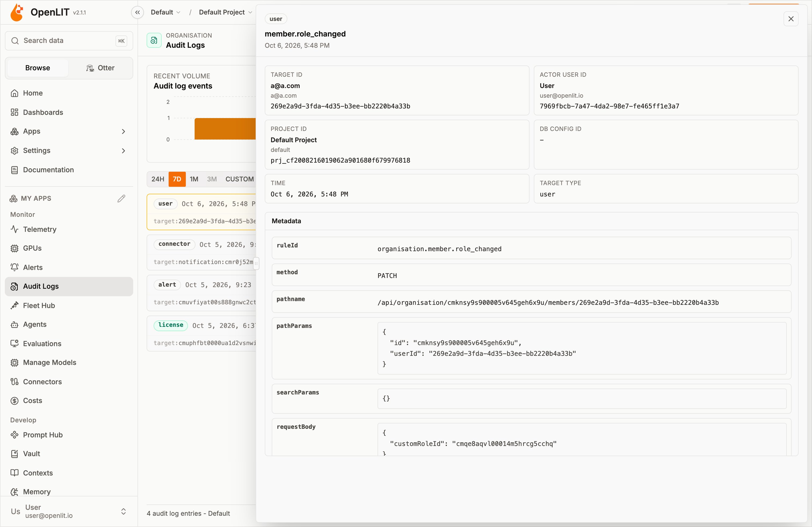Select the 24H time range
Screen dimensions: 812x527
158,179
